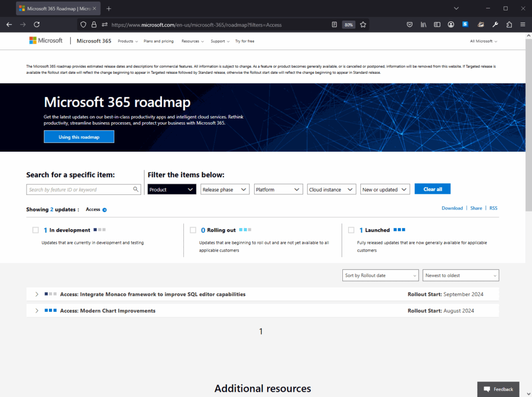
Task: Open reader view icon in address bar
Action: [x=334, y=24]
